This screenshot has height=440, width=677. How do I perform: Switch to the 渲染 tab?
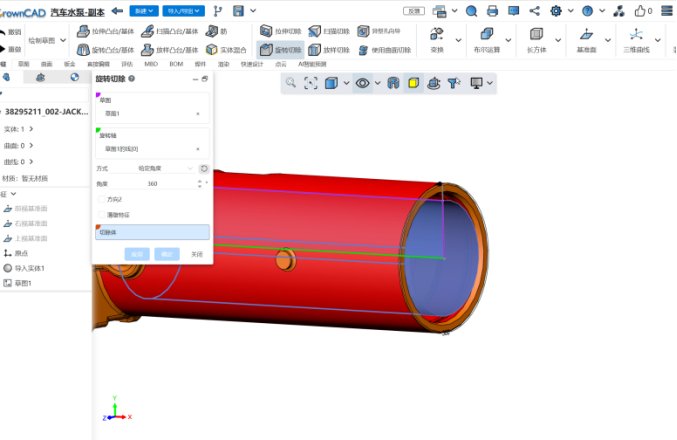(223, 64)
